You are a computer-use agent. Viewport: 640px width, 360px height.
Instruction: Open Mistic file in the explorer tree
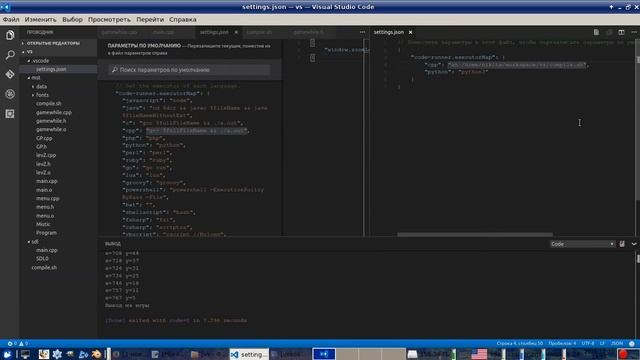click(x=43, y=224)
